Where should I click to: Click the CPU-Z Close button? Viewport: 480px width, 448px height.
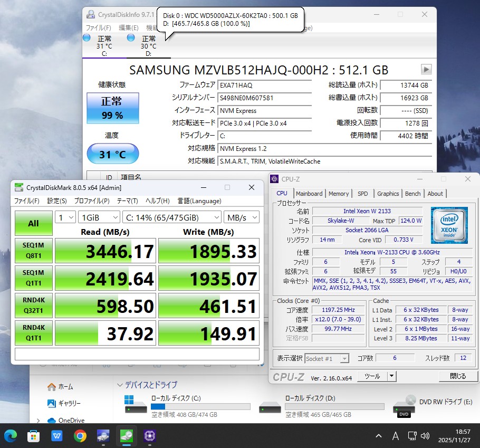458,376
